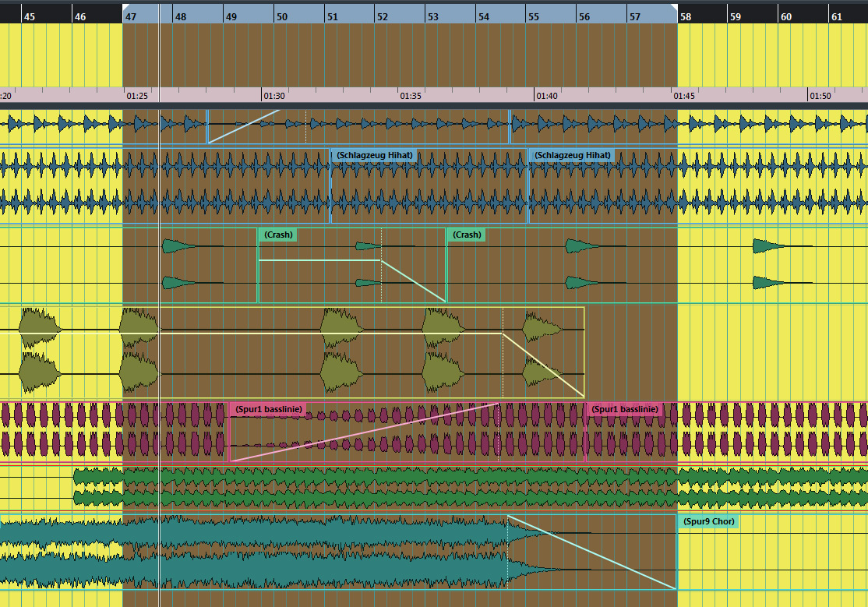Click bar 56 in the ruler
868x607 pixels.
pyautogui.click(x=584, y=16)
